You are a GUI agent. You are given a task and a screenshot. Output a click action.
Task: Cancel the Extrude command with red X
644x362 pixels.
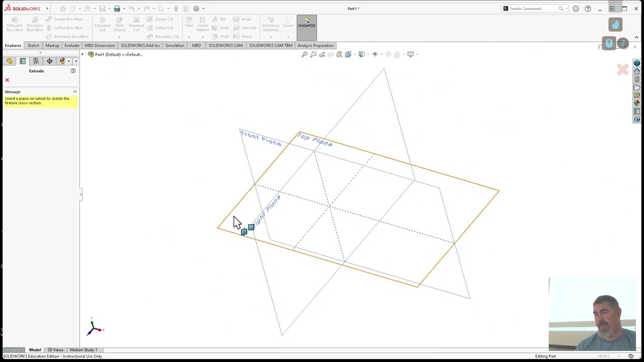click(x=7, y=80)
